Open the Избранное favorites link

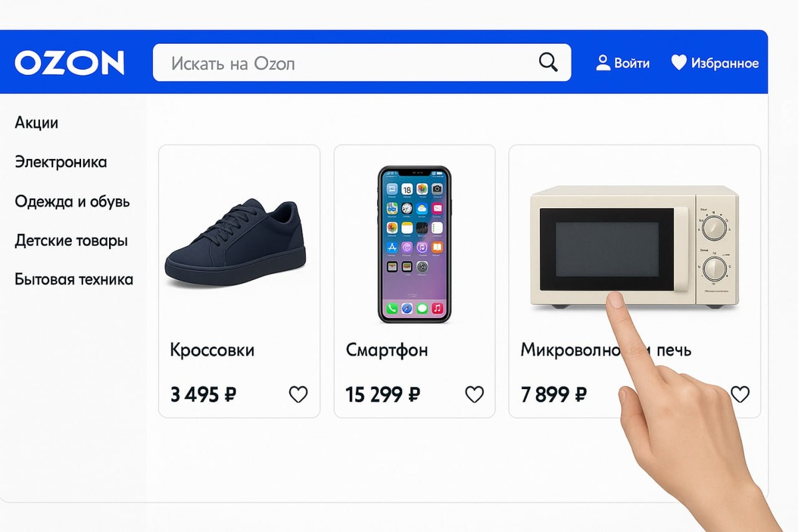[725, 63]
